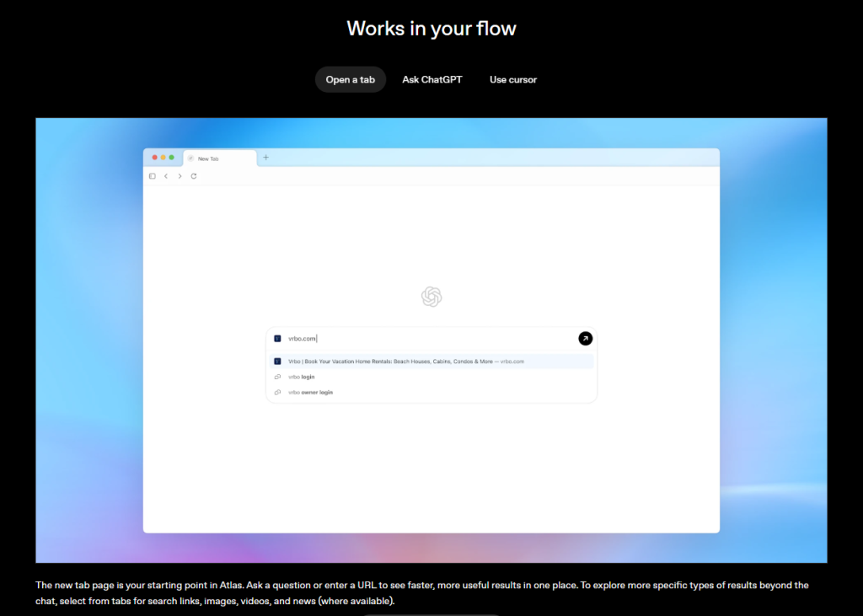
Task: Switch to the 'Use cursor' tab
Action: click(x=512, y=79)
